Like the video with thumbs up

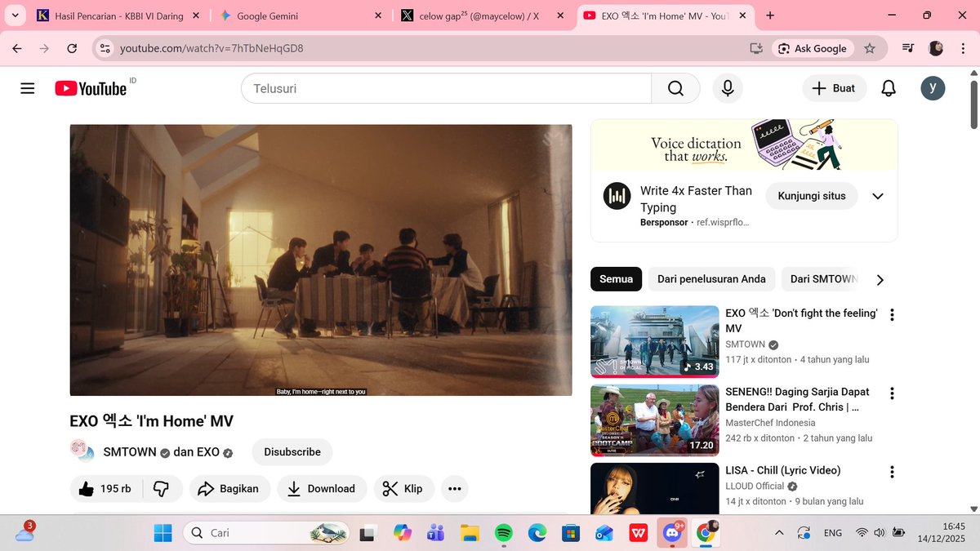[105, 488]
